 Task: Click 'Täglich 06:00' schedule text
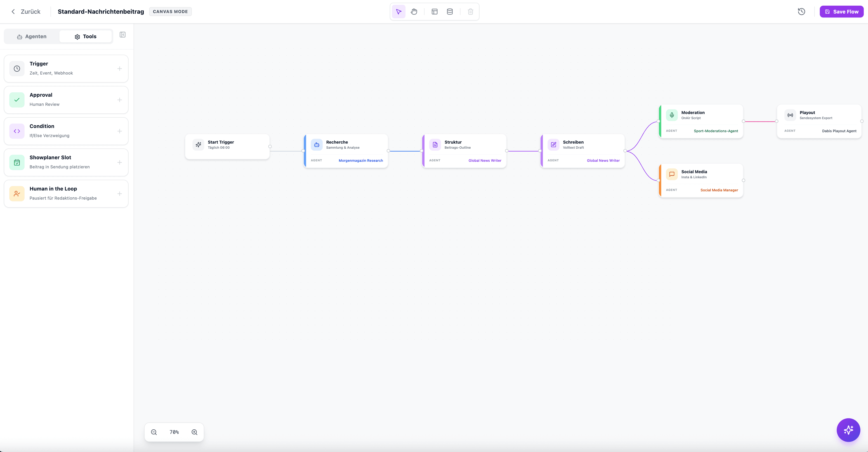point(219,148)
